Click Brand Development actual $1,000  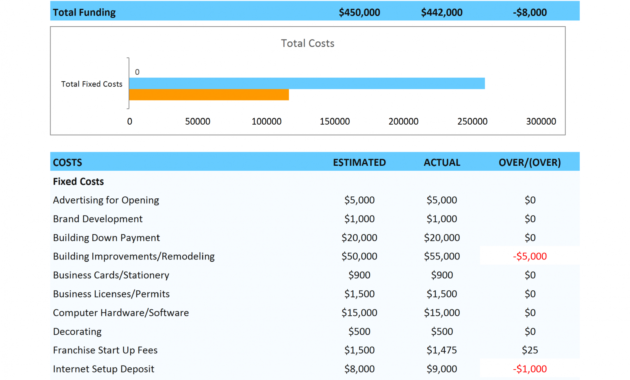(442, 219)
